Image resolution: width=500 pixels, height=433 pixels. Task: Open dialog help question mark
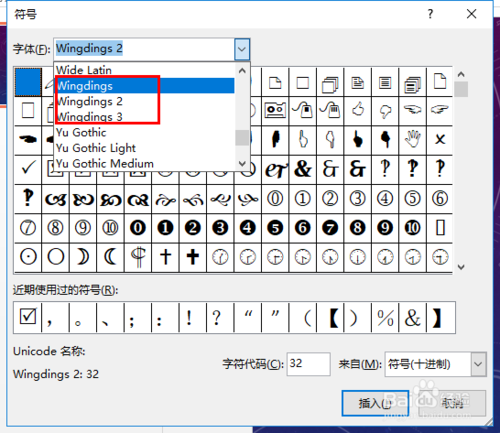click(x=430, y=14)
